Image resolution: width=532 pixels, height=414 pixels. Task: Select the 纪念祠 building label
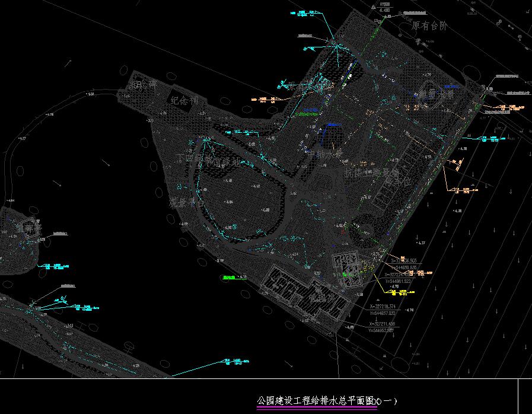click(184, 100)
